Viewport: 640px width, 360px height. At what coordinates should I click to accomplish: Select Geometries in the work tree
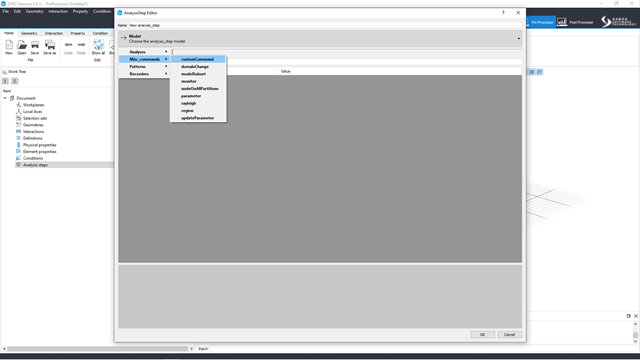(x=33, y=125)
